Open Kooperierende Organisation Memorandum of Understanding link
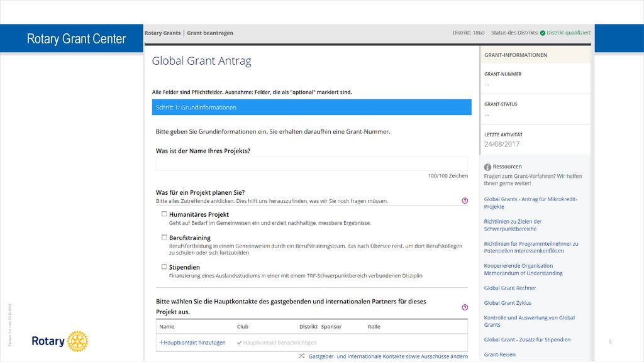The width and height of the screenshot is (644, 362). 523,269
